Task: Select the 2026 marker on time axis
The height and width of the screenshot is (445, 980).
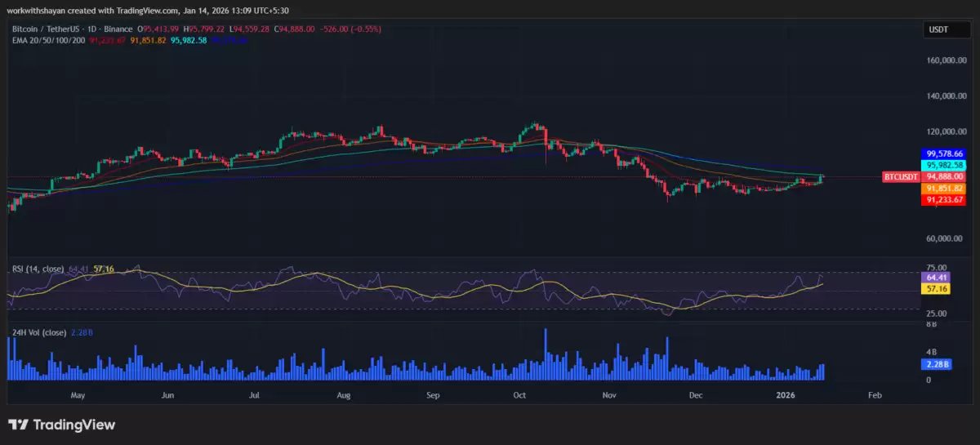Action: (x=785, y=395)
